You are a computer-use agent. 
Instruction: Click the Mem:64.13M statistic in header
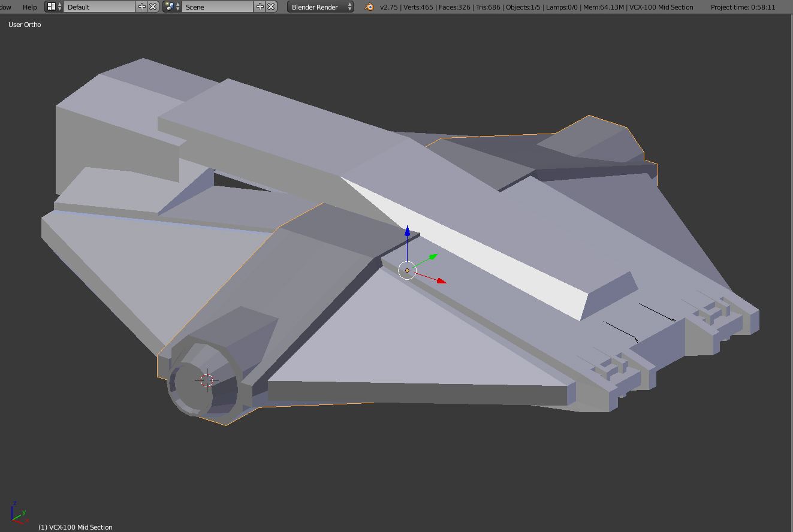tap(604, 7)
